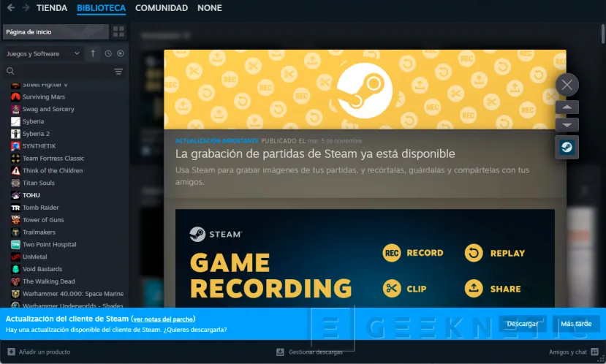
Task: Go forward with the right arrow
Action: 26,8
